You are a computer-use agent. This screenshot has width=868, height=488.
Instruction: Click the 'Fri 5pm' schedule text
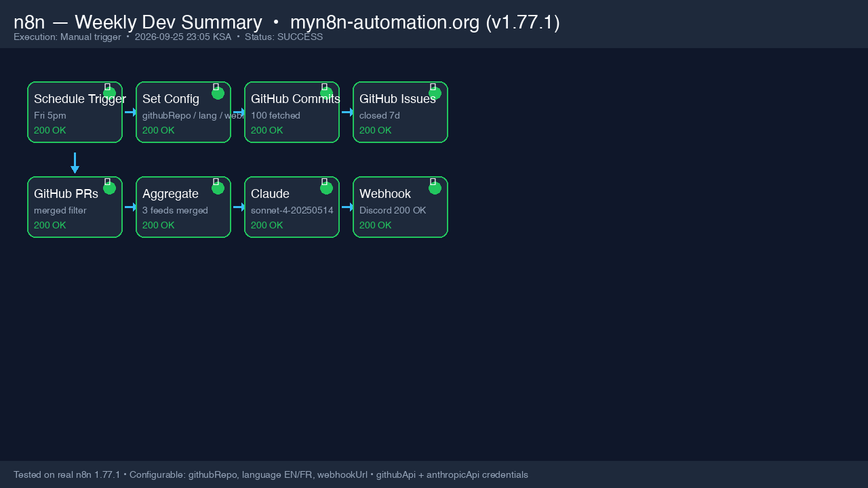pyautogui.click(x=50, y=115)
